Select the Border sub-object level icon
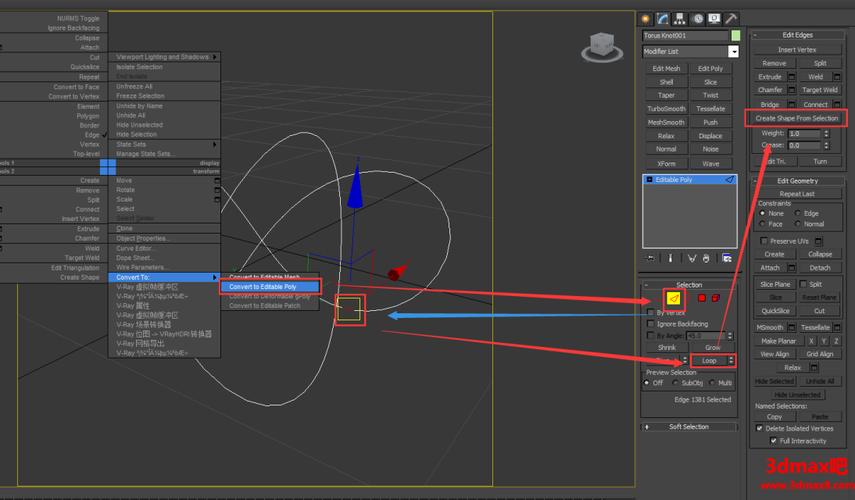 coord(688,298)
